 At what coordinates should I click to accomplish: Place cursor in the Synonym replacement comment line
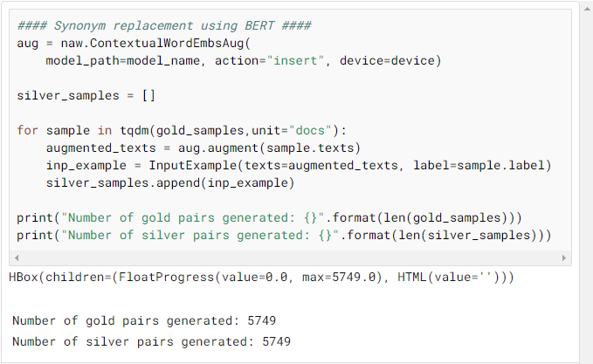[164, 25]
